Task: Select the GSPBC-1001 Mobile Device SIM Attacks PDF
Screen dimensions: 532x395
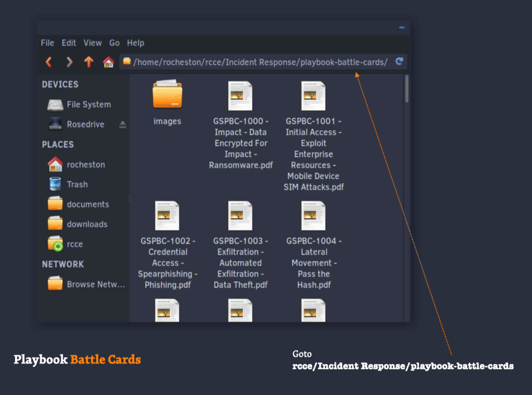Action: point(313,96)
